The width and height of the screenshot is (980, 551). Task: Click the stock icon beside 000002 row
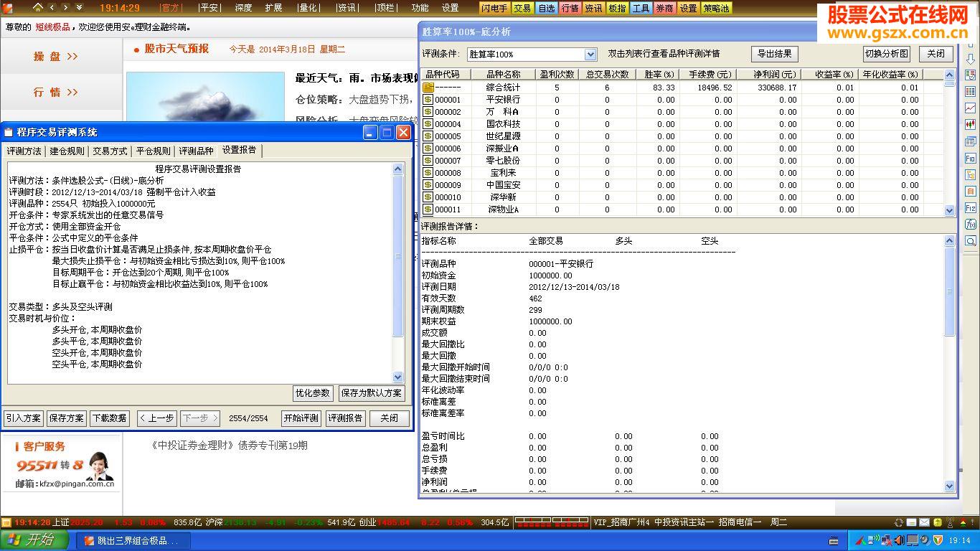pos(428,112)
